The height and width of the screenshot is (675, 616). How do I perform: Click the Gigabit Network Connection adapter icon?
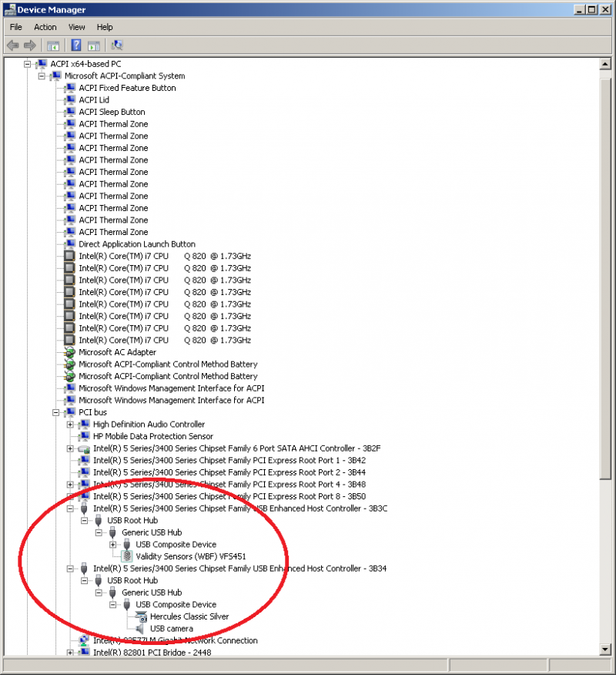84,640
